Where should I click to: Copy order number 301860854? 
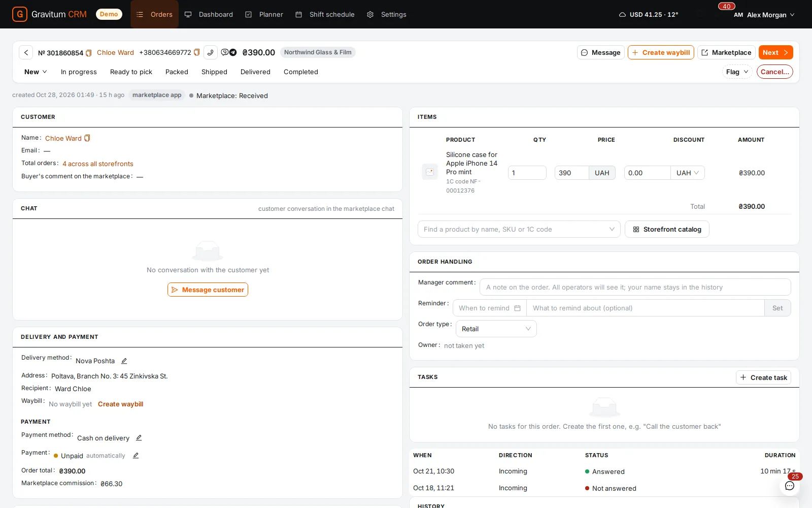(89, 53)
